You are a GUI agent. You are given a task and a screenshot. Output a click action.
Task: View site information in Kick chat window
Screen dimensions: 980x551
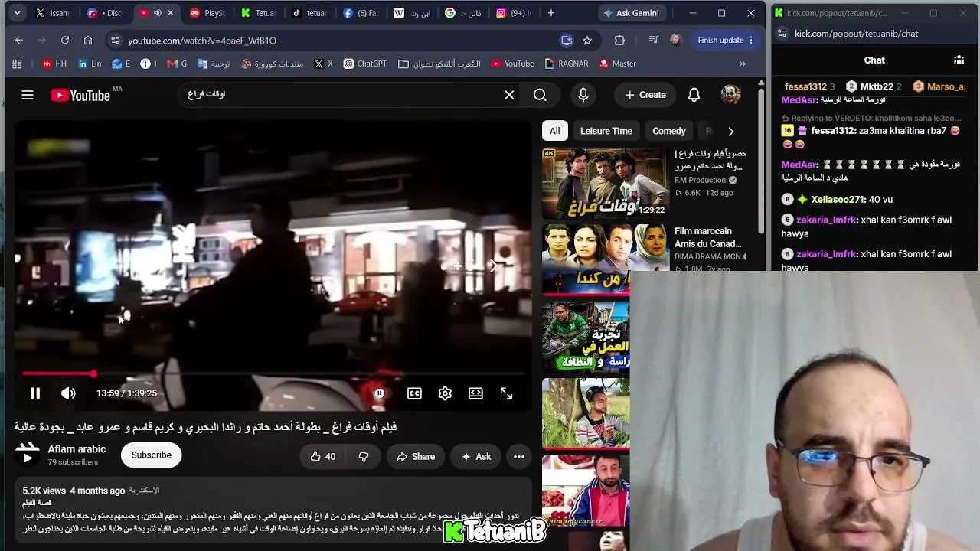[x=782, y=34]
